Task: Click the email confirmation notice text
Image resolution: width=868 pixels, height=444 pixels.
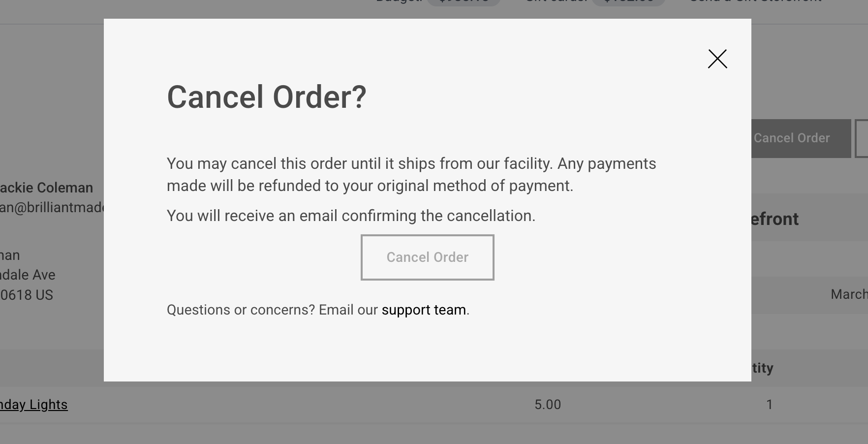Action: (351, 216)
